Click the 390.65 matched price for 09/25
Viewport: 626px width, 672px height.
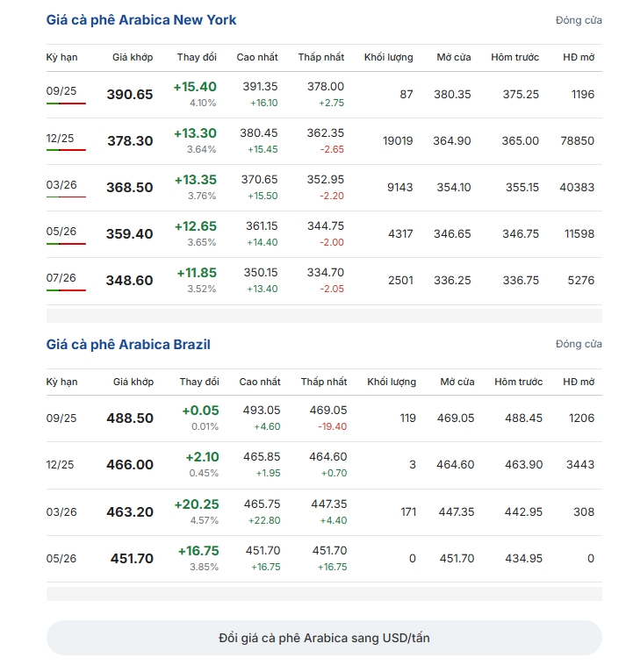click(x=129, y=94)
